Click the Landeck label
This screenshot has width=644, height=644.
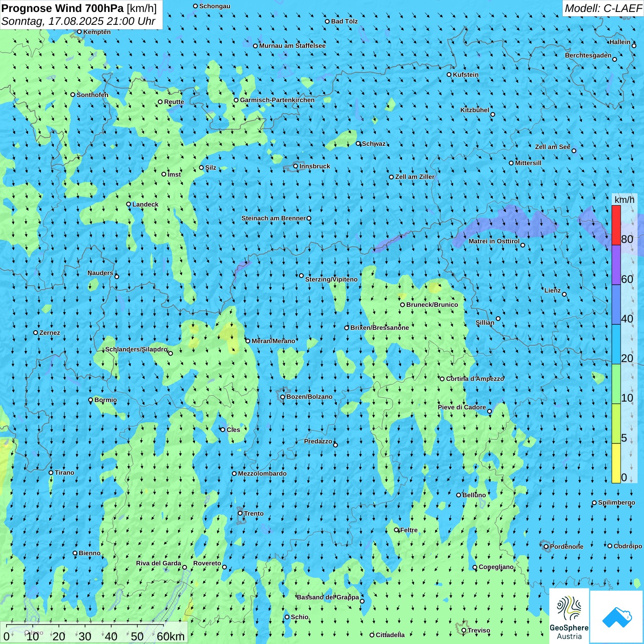pyautogui.click(x=145, y=204)
